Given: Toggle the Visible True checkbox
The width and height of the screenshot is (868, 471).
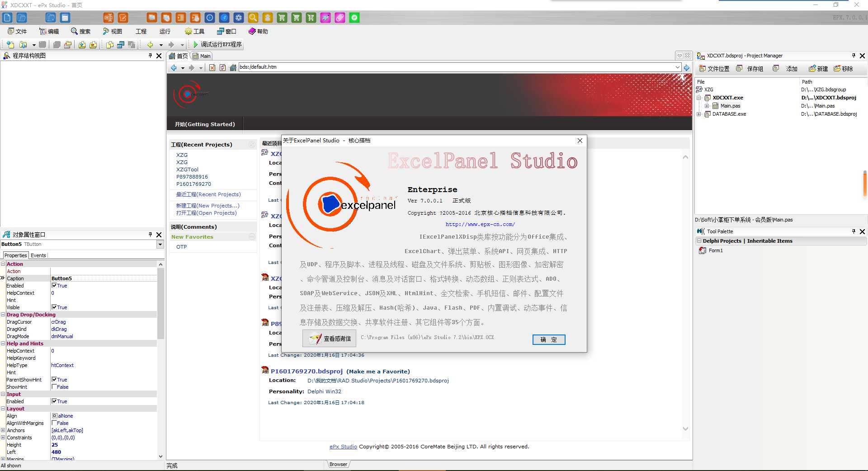Looking at the screenshot, I should point(54,307).
